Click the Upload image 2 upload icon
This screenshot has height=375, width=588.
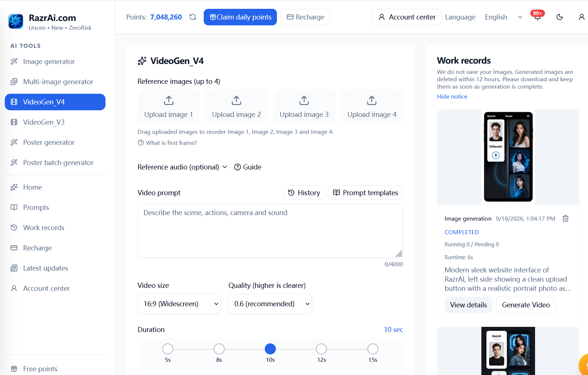(x=236, y=100)
